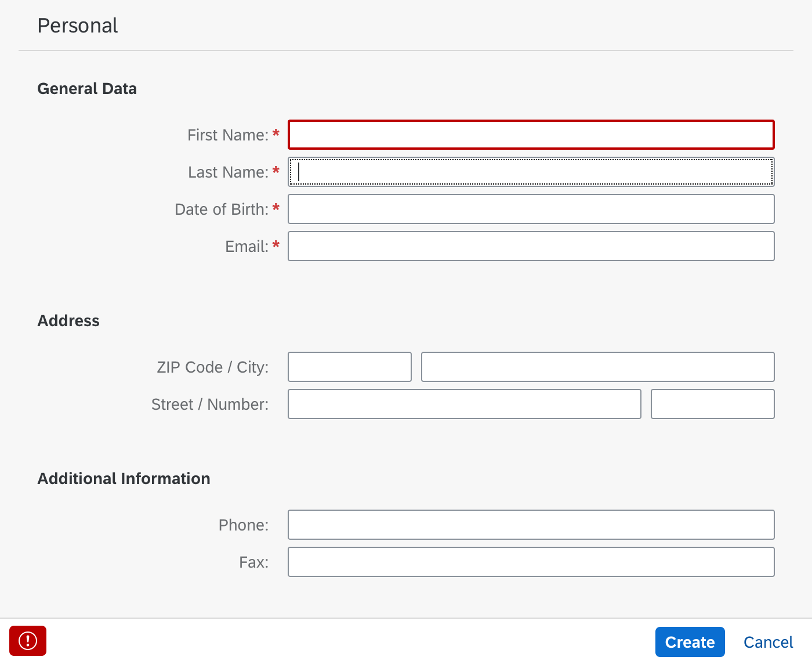This screenshot has width=812, height=664.
Task: Click the Additional Information section header
Action: (x=124, y=478)
